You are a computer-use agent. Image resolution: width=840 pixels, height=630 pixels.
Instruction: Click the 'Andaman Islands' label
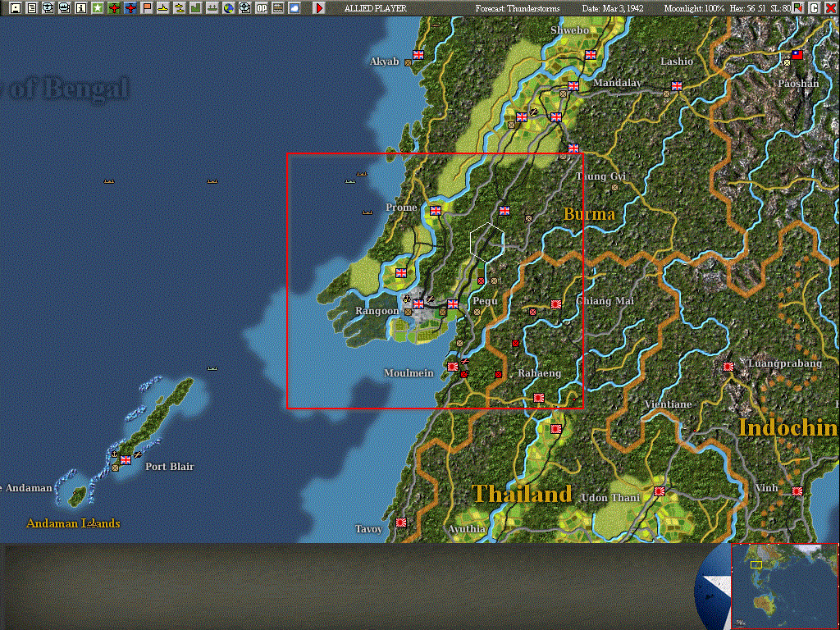tap(73, 523)
